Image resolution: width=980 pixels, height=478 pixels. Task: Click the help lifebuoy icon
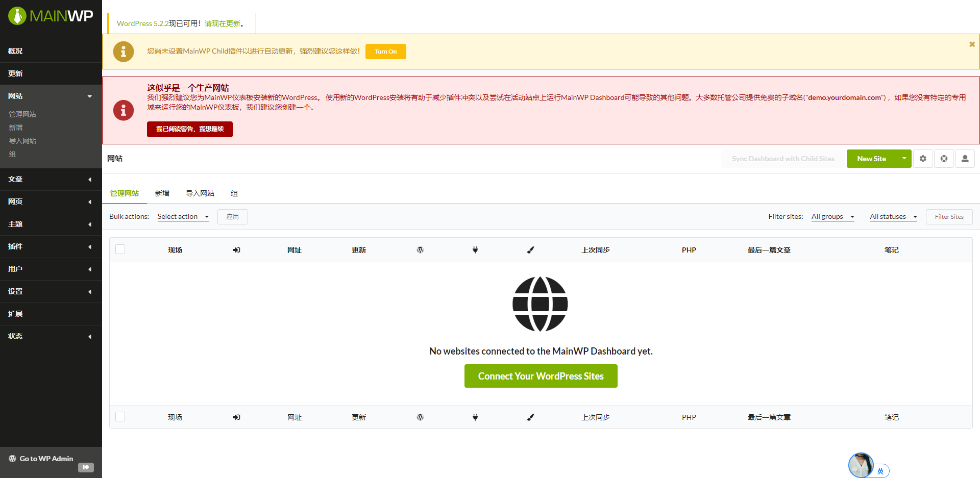pyautogui.click(x=944, y=159)
